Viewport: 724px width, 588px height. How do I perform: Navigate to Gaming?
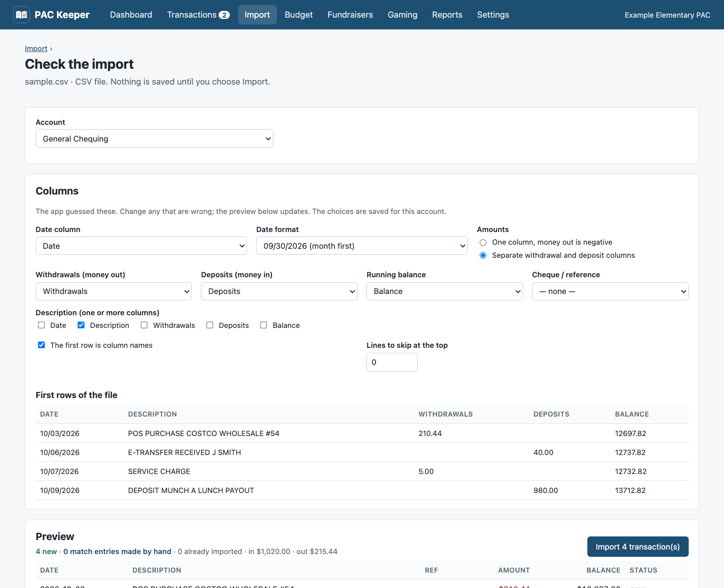point(402,15)
